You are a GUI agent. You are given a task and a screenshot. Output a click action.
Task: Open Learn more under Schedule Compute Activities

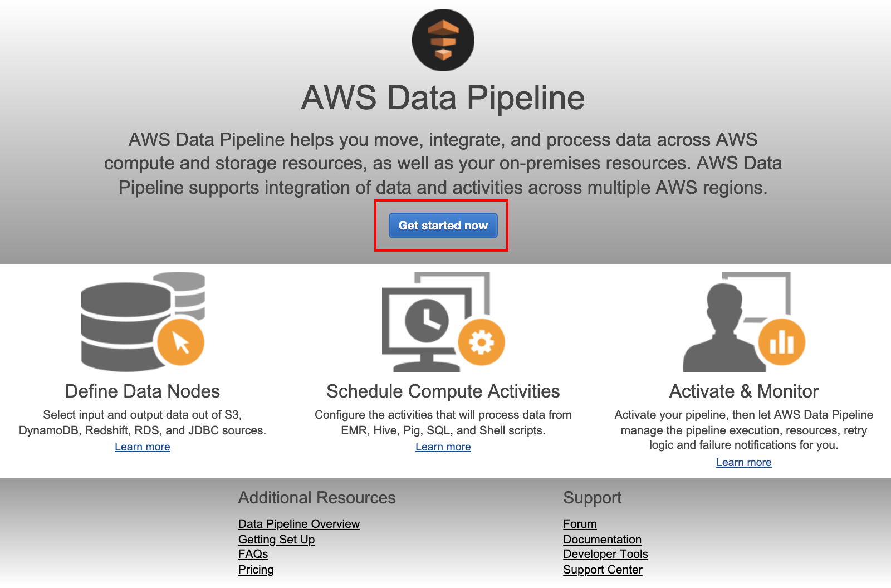tap(443, 447)
